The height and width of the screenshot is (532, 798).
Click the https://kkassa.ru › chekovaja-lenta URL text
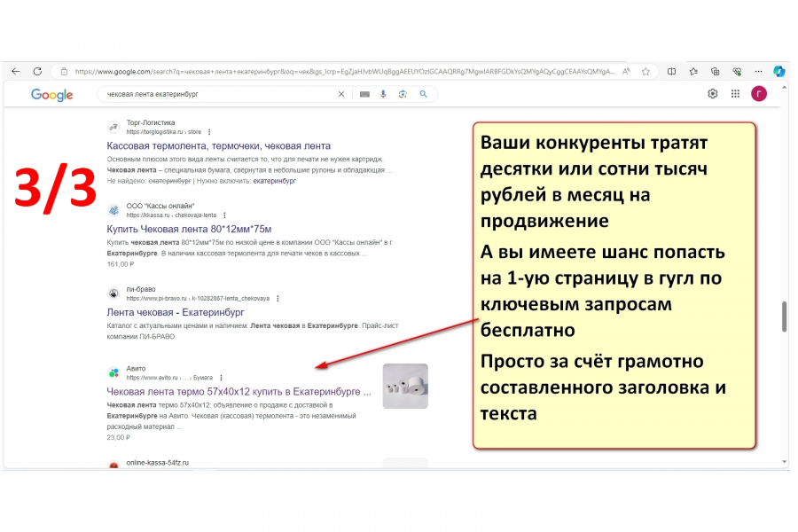tap(171, 215)
